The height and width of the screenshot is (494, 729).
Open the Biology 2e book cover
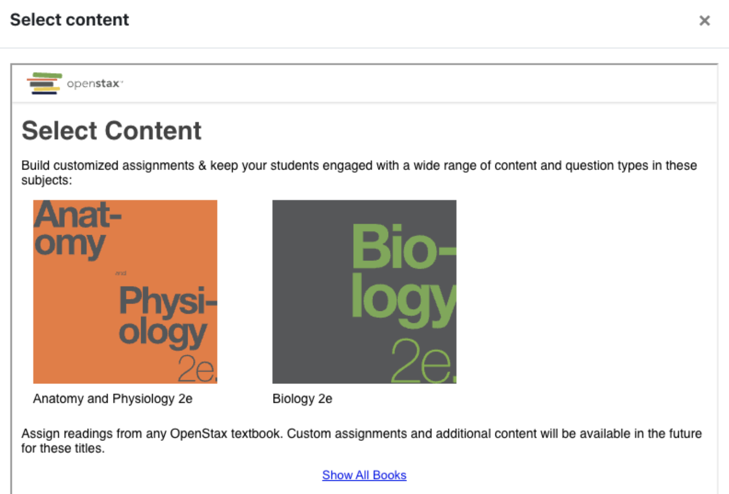[364, 292]
